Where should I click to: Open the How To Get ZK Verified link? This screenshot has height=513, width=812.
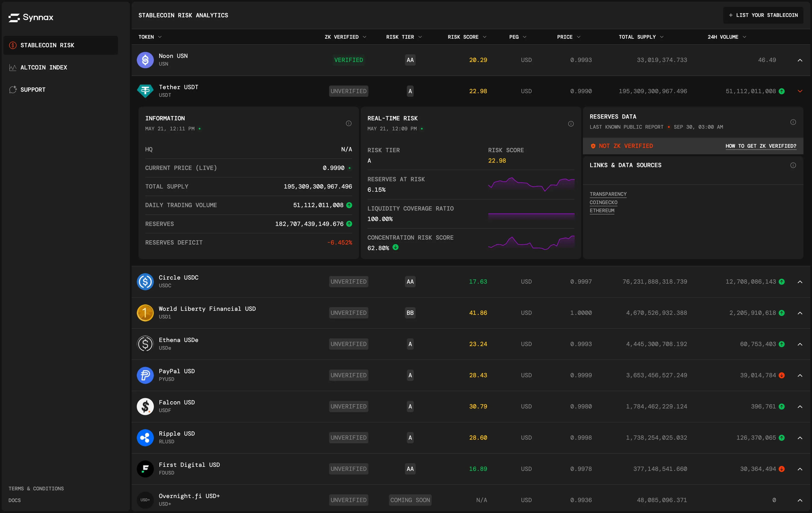pyautogui.click(x=761, y=146)
